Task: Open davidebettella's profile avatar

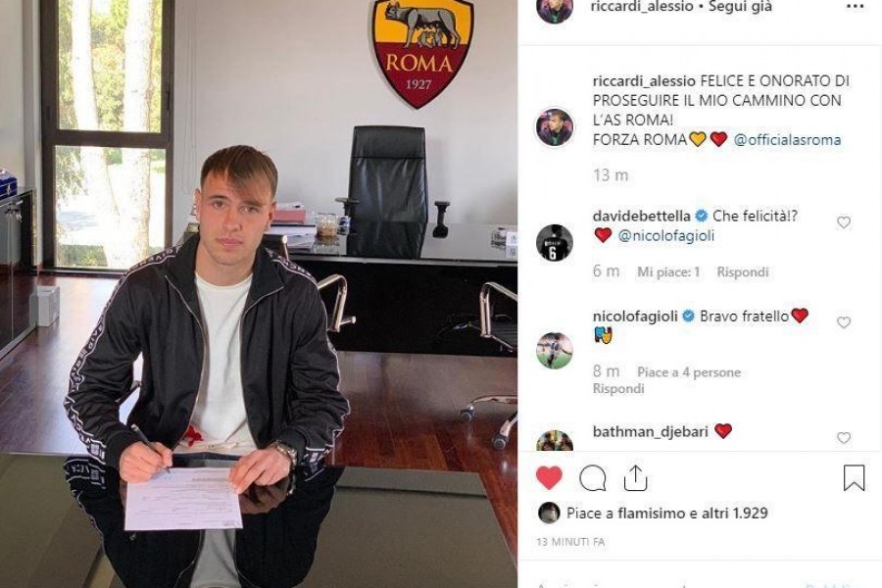Action: pos(554,242)
